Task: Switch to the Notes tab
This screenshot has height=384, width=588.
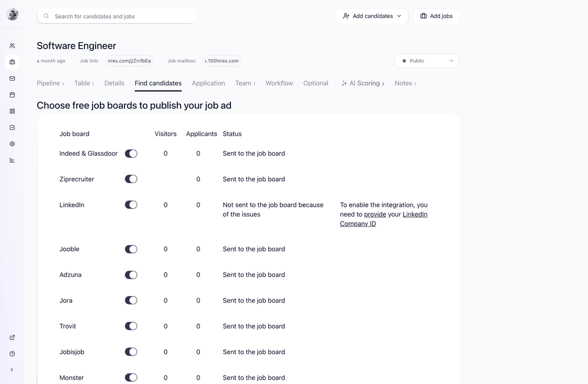Action: (x=405, y=83)
